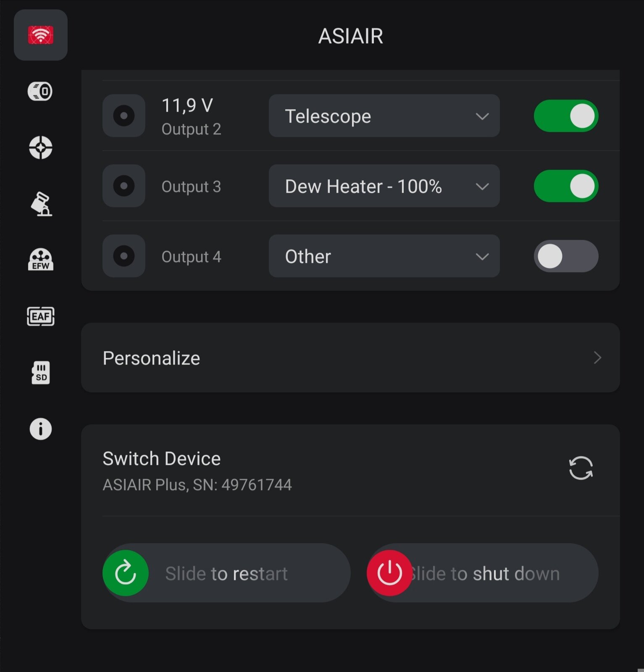
Task: Open the telescope mount settings icon
Action: [x=41, y=204]
